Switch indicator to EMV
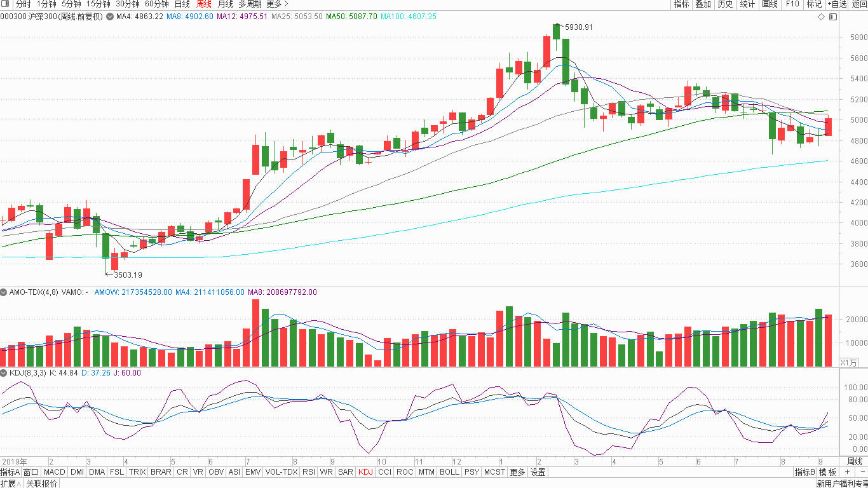Screen dimensions: 868x488 253,472
